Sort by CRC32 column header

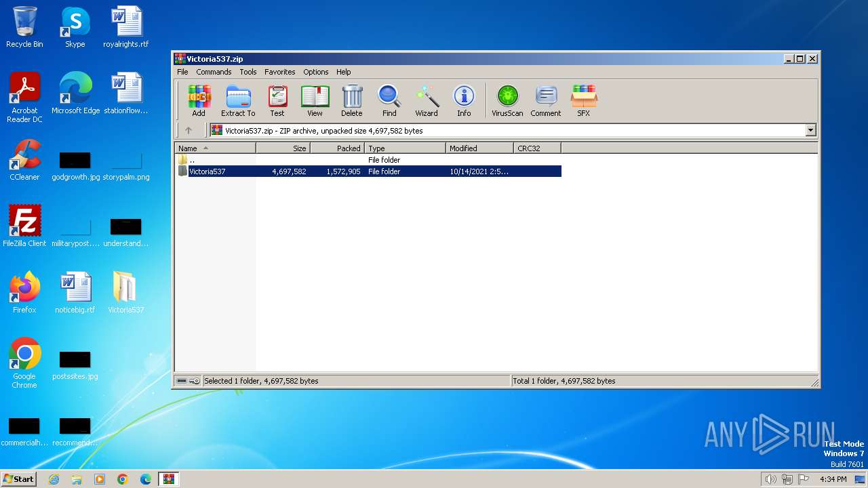click(x=538, y=148)
